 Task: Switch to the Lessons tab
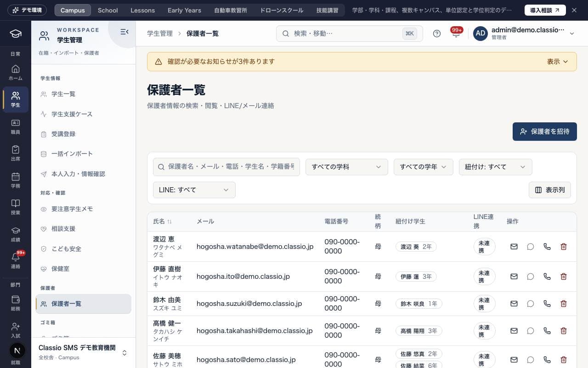click(142, 10)
